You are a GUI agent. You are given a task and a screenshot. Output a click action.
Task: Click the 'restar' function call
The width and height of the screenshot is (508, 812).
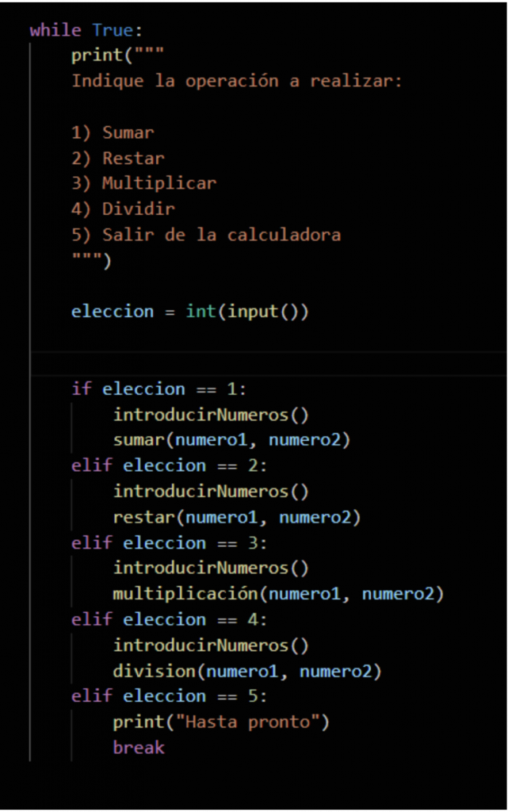(143, 517)
